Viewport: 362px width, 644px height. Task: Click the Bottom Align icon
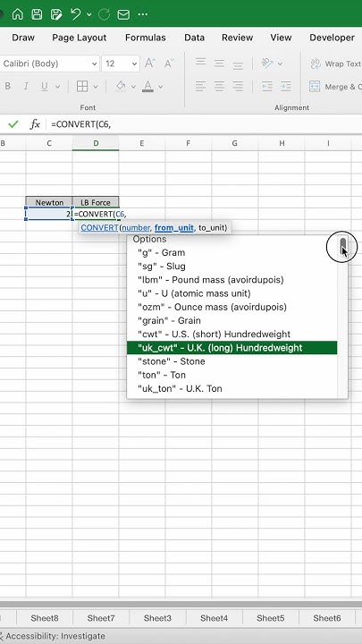pyautogui.click(x=238, y=64)
